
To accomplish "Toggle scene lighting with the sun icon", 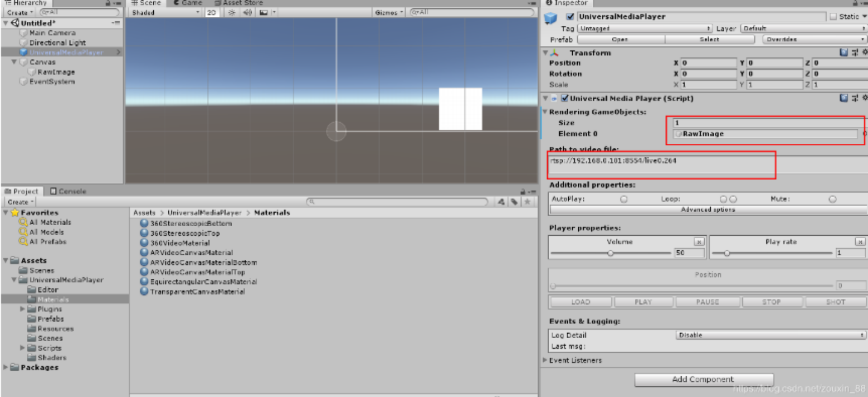I will [232, 12].
